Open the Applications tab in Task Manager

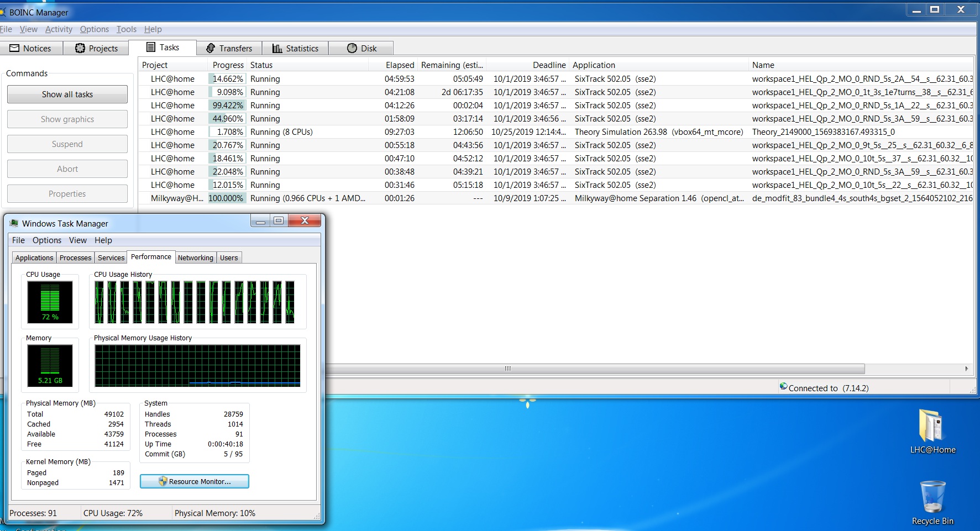click(34, 257)
